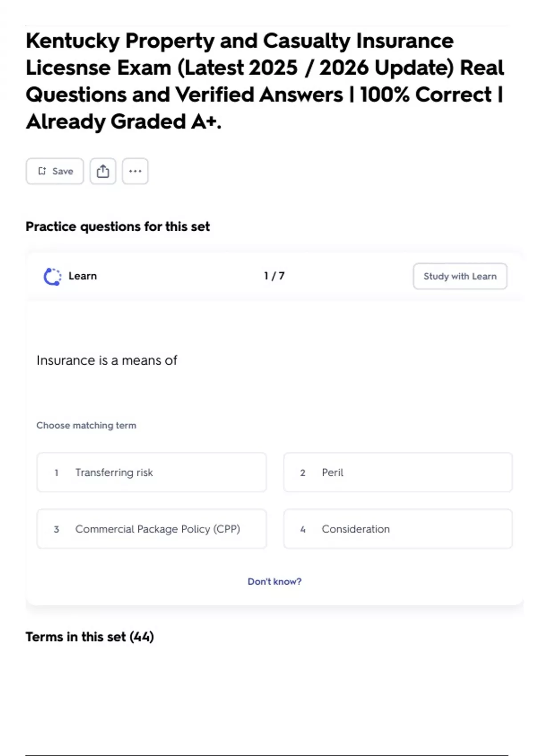Click the number 3 badge on the CPP answer
Viewport: 534px width, 756px height.
(57, 529)
